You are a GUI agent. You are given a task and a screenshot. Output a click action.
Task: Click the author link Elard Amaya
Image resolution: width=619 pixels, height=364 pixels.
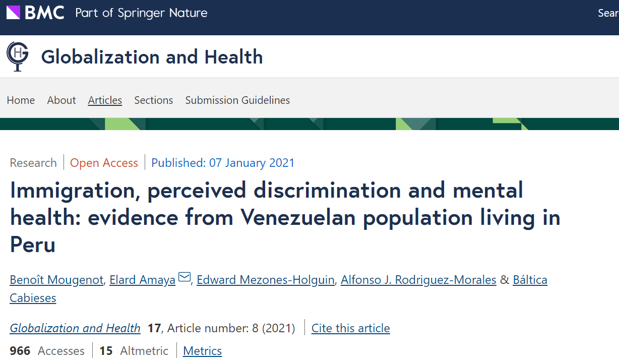pyautogui.click(x=142, y=279)
